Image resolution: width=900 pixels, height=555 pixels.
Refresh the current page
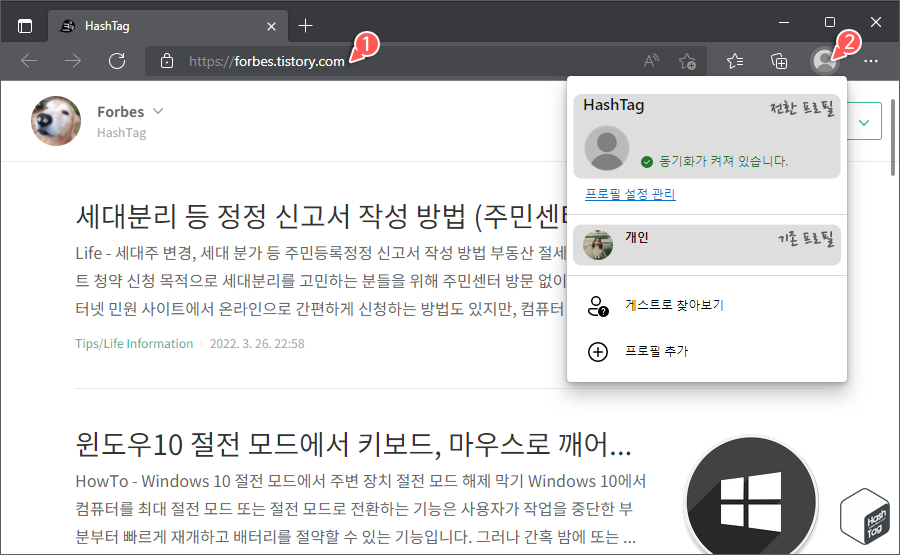click(x=117, y=61)
